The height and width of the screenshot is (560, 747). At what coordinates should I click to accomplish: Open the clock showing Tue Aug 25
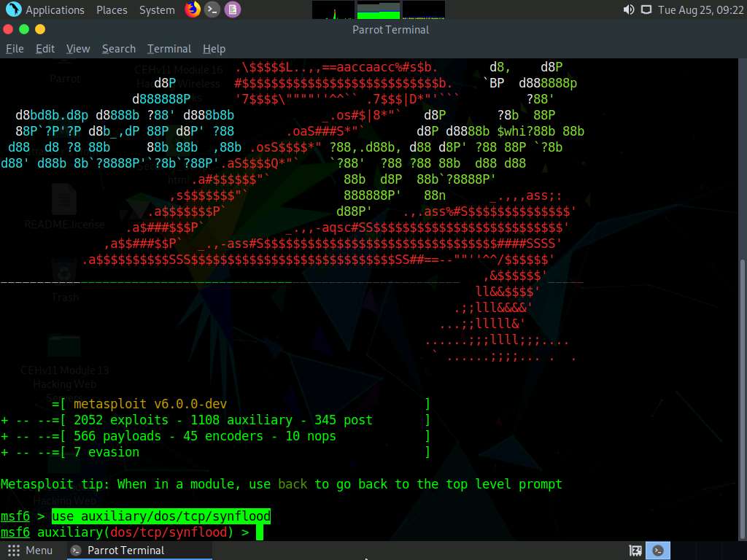[700, 9]
